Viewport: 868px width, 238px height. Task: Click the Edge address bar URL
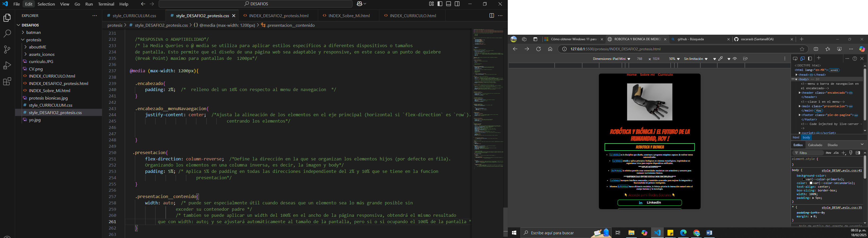point(615,49)
